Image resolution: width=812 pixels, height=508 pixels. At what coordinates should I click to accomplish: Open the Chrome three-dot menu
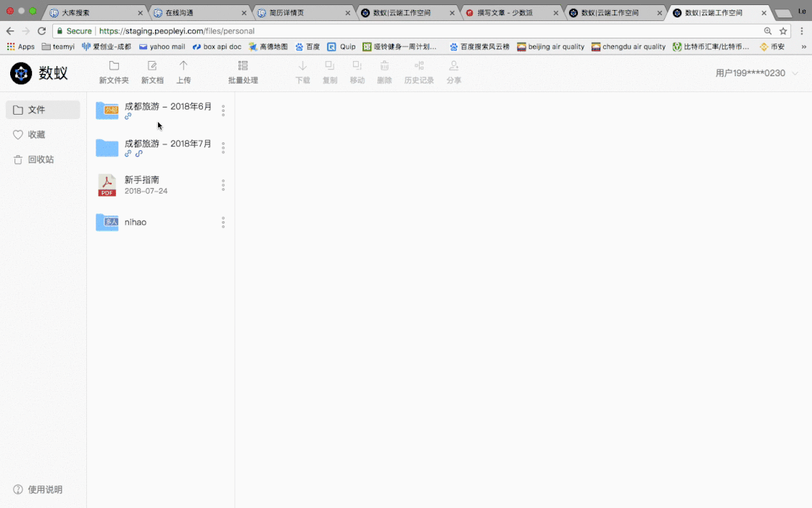(x=802, y=31)
